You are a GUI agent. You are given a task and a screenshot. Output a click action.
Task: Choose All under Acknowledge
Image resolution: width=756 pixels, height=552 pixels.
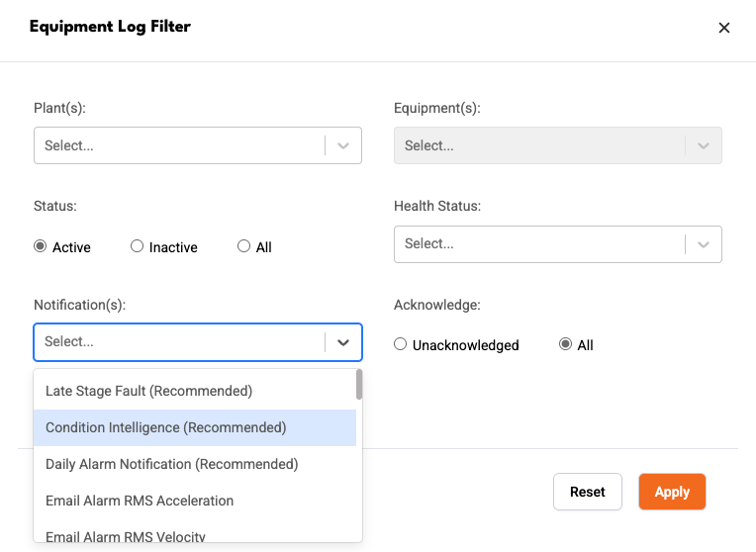coord(565,344)
